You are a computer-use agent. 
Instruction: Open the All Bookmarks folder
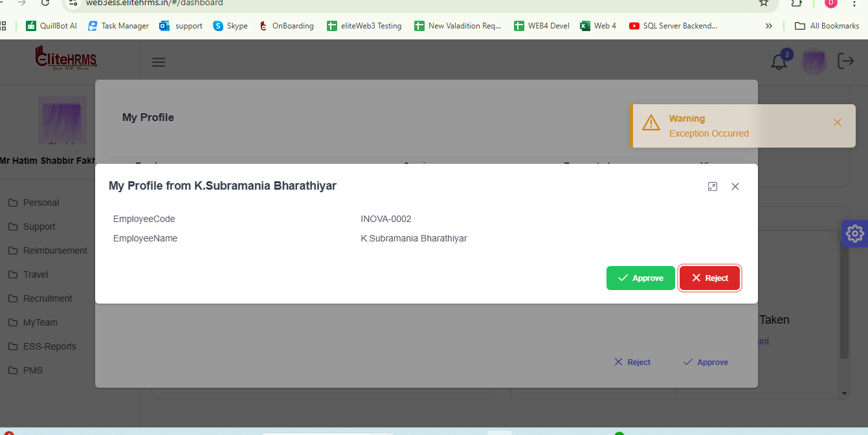pyautogui.click(x=827, y=26)
